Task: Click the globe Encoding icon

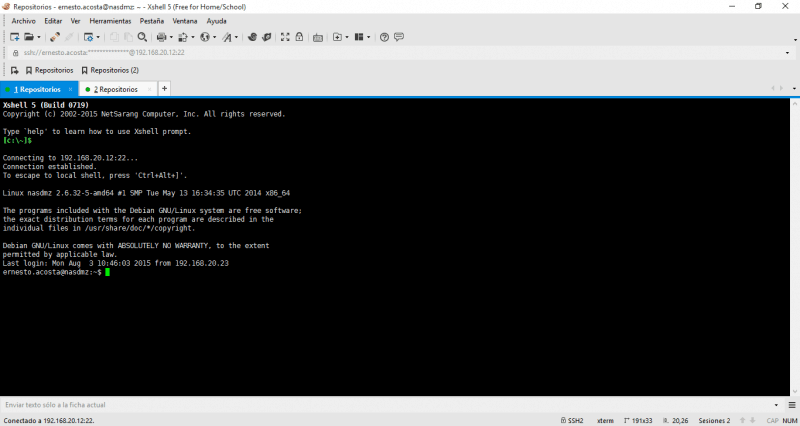Action: (x=205, y=37)
